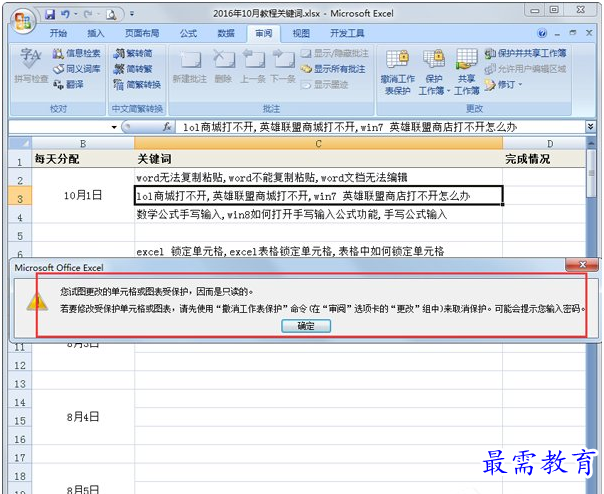The width and height of the screenshot is (604, 494).
Task: Open the 修订 track changes dropdown
Action: coord(503,84)
